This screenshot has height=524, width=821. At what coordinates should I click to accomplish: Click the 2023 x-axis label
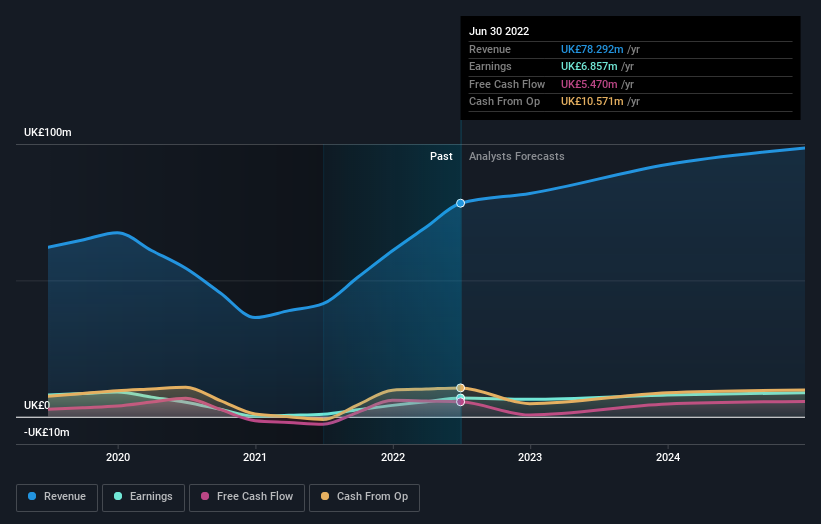pos(530,458)
